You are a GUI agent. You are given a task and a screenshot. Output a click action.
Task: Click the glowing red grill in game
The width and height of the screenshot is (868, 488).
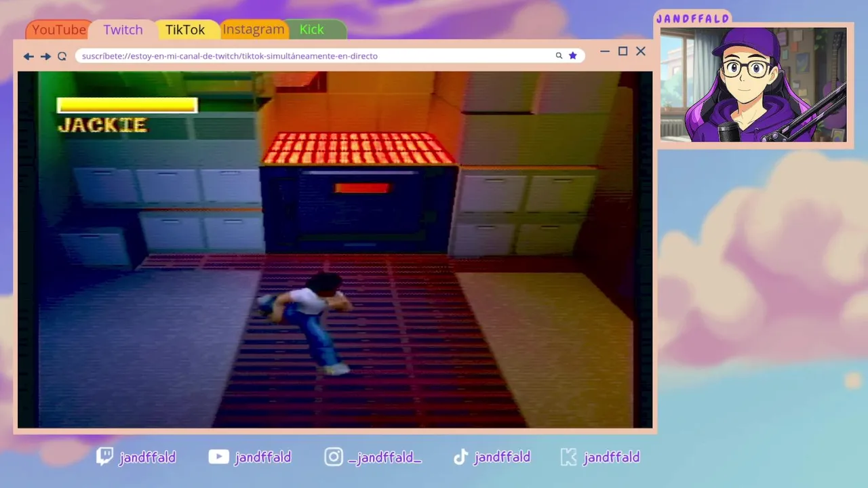358,148
